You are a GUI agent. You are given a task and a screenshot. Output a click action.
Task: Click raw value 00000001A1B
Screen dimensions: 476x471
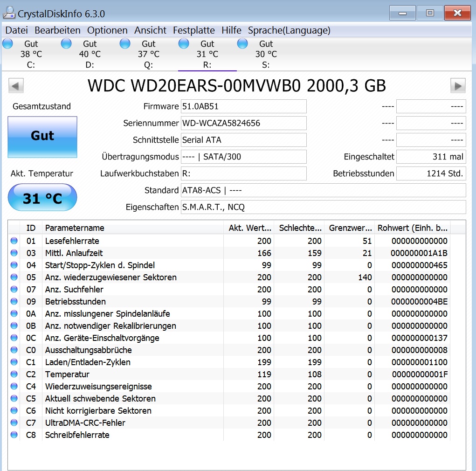(x=419, y=253)
